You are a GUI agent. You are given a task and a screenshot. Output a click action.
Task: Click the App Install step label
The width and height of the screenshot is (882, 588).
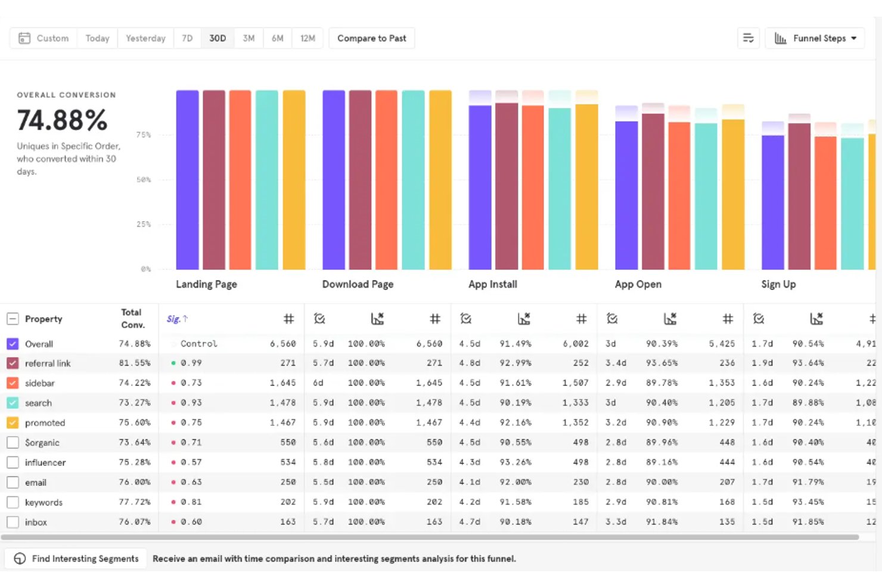pyautogui.click(x=493, y=284)
